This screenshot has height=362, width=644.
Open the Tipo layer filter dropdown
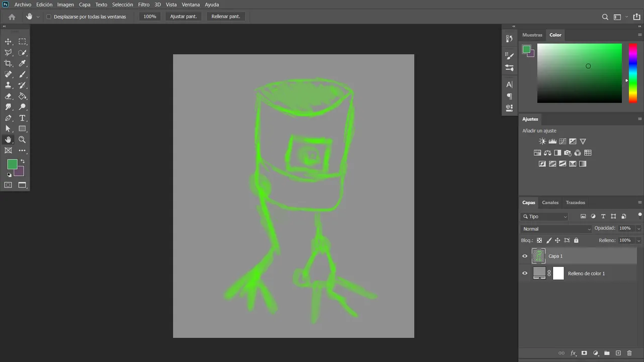click(x=545, y=216)
